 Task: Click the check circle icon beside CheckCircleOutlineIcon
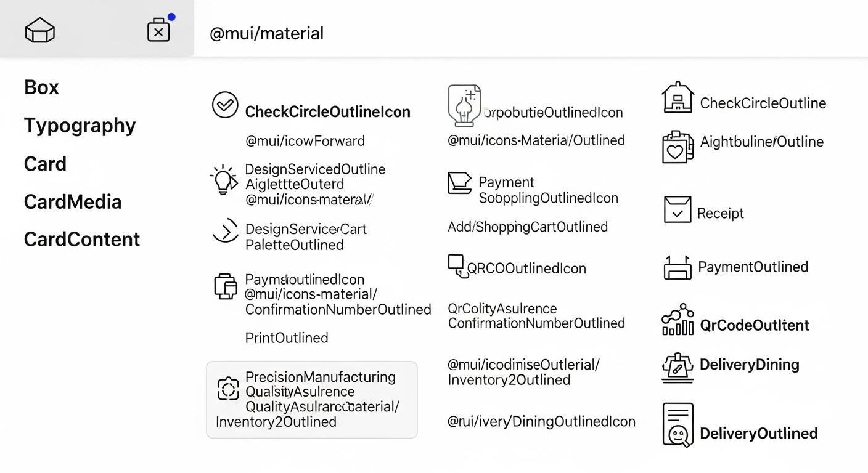coord(225,105)
